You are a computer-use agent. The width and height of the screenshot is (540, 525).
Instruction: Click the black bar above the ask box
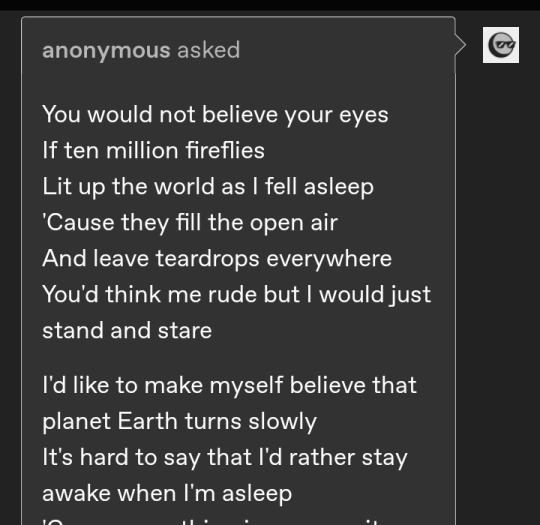[x=270, y=5]
